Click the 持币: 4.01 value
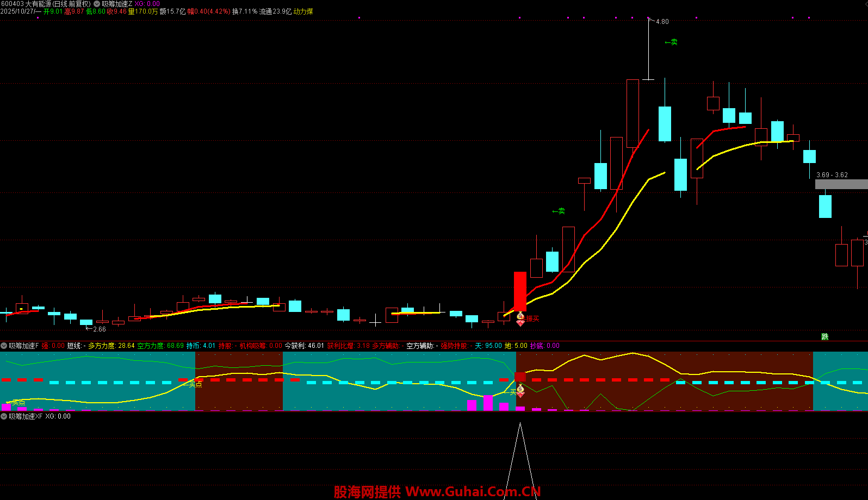Viewport: 868px width, 500px height. (x=201, y=346)
